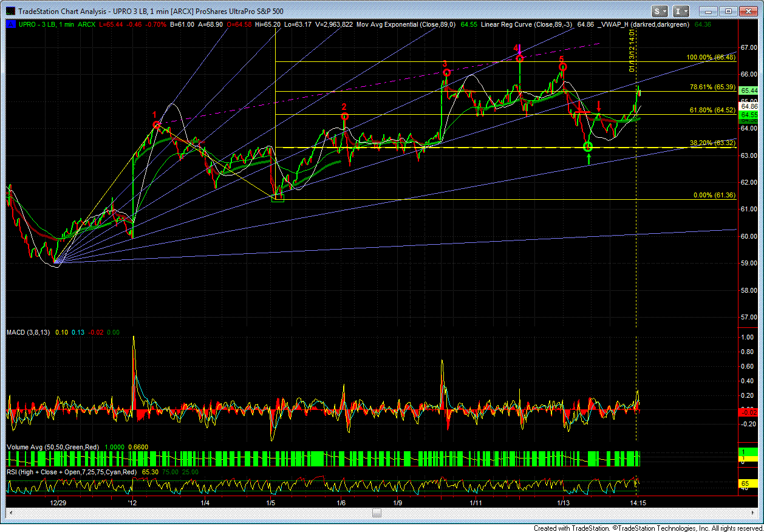
Task: Click the red down arrow near 64.52 level
Action: (599, 107)
